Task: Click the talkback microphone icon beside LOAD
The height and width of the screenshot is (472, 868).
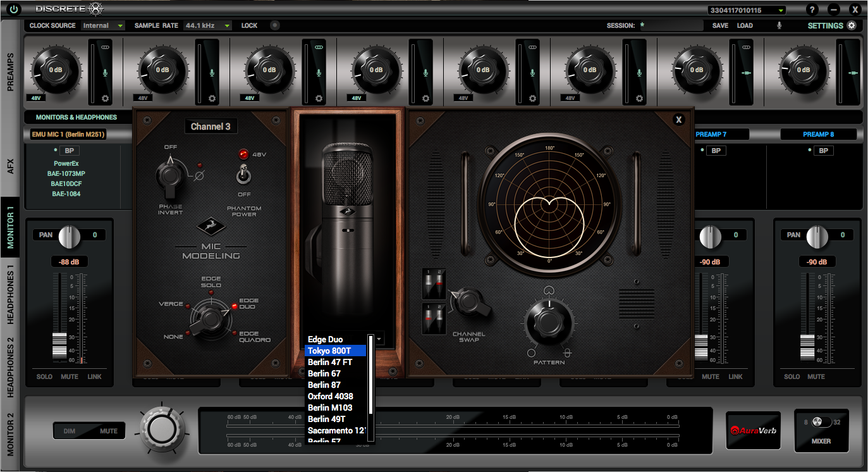Action: tap(779, 25)
